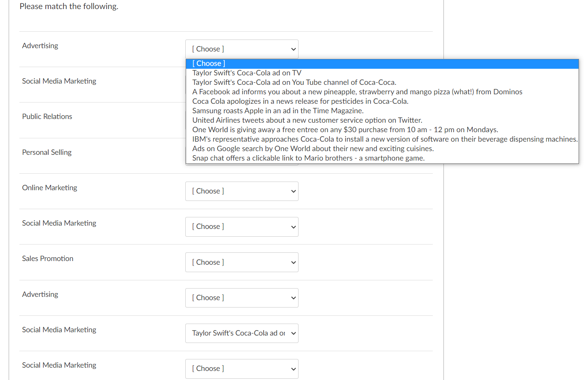Select the Coca-Cola YouTube channel ad option
Image resolution: width=588 pixels, height=380 pixels.
coord(382,82)
